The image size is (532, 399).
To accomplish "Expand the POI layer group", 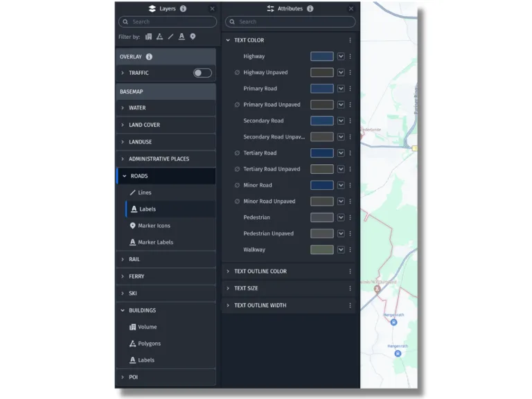I will pyautogui.click(x=123, y=378).
